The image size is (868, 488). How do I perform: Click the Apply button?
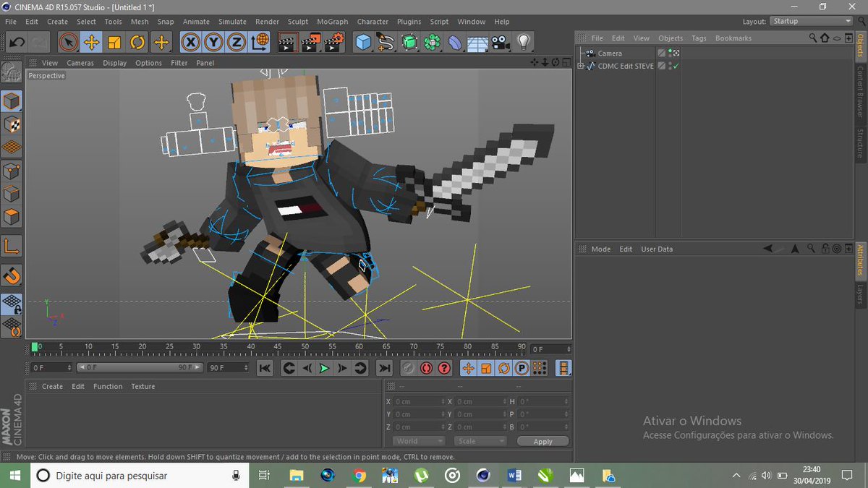[542, 441]
